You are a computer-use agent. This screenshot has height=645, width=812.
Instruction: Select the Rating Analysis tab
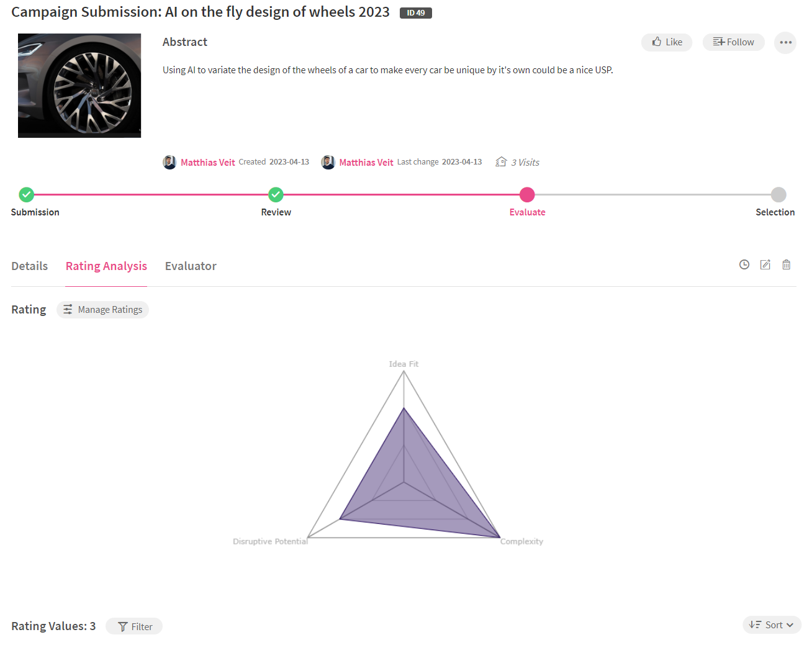[106, 266]
